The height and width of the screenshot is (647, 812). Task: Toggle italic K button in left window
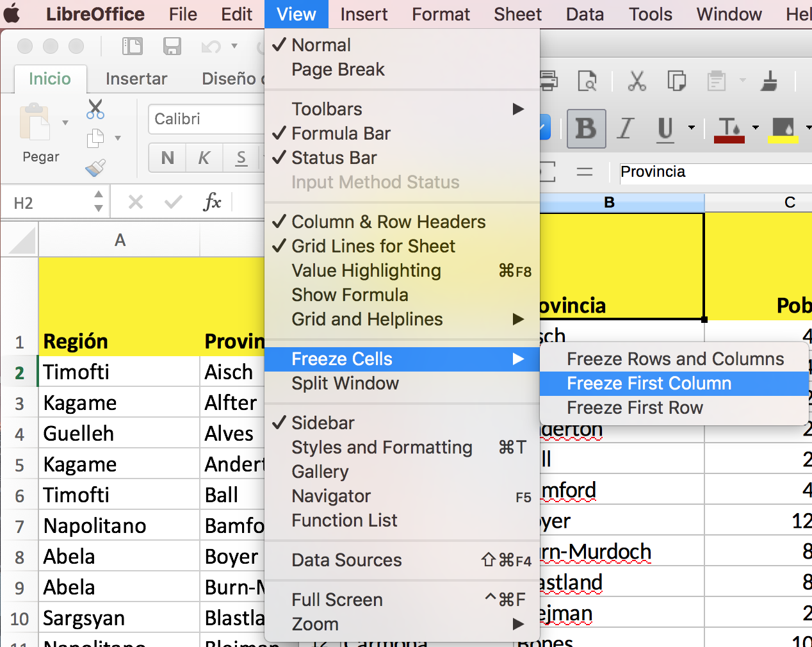click(204, 158)
